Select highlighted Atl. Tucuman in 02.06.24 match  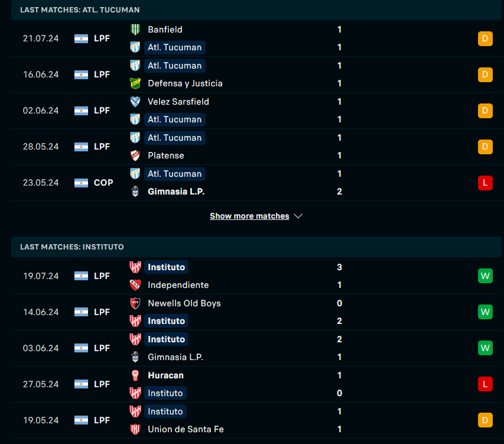(174, 119)
